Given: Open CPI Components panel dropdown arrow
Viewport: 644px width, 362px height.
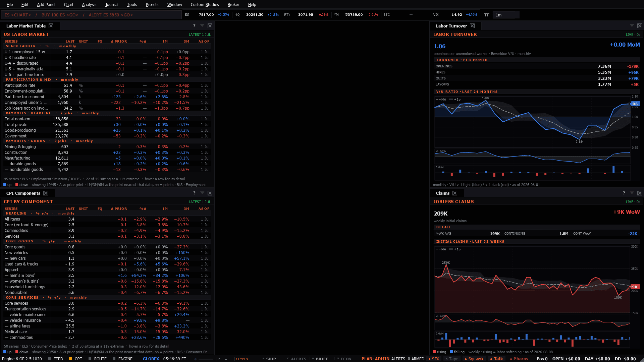Looking at the screenshot, I should (x=202, y=193).
